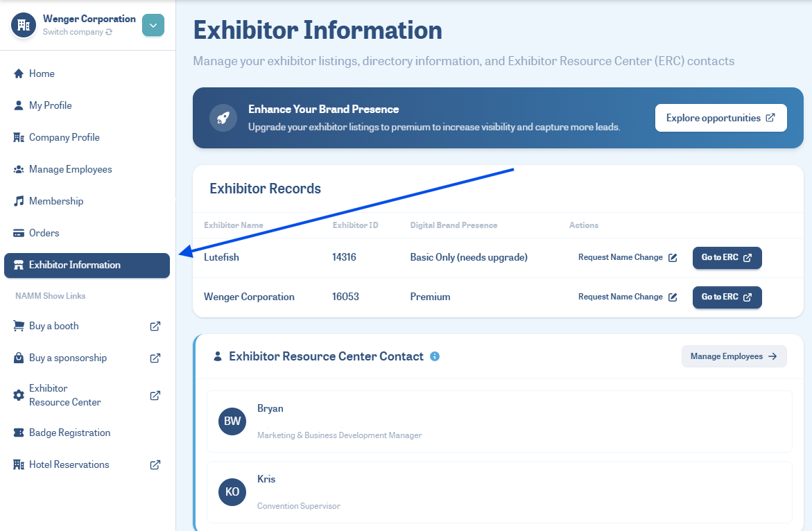The image size is (812, 531).
Task: Click the rocket icon in the banner
Action: click(223, 118)
